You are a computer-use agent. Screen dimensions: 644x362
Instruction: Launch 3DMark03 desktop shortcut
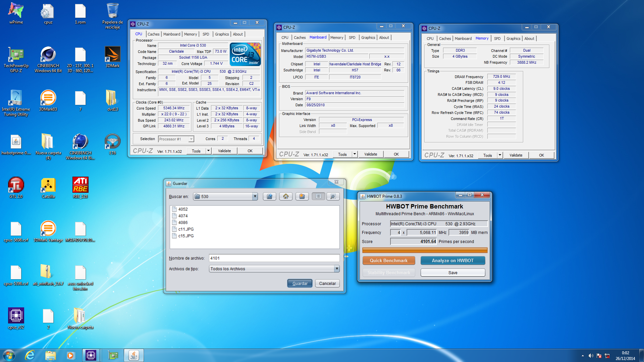point(48,101)
